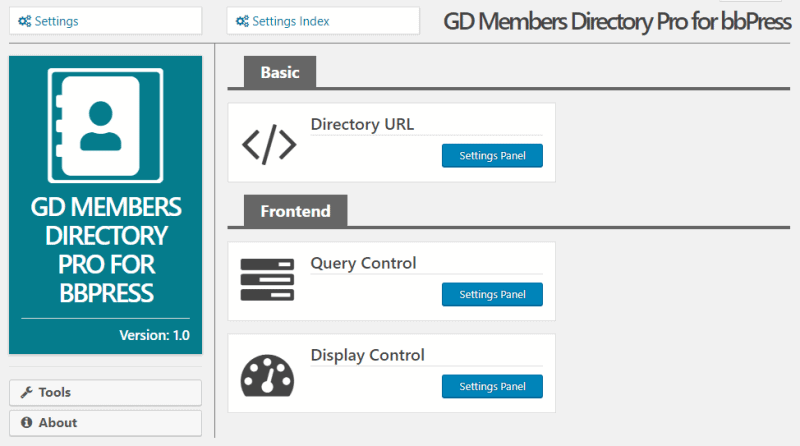Viewport: 800px width, 446px height.
Task: Open the Tools section button
Action: pyautogui.click(x=106, y=392)
